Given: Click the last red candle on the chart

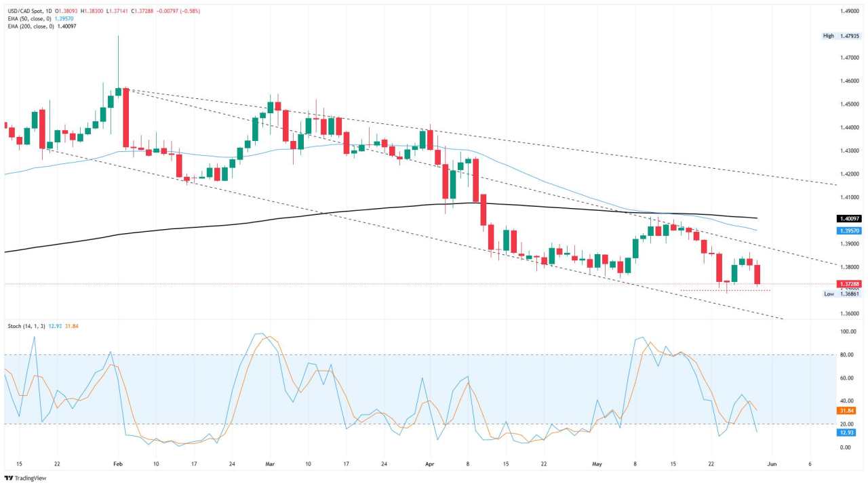Looking at the screenshot, I should tap(757, 275).
